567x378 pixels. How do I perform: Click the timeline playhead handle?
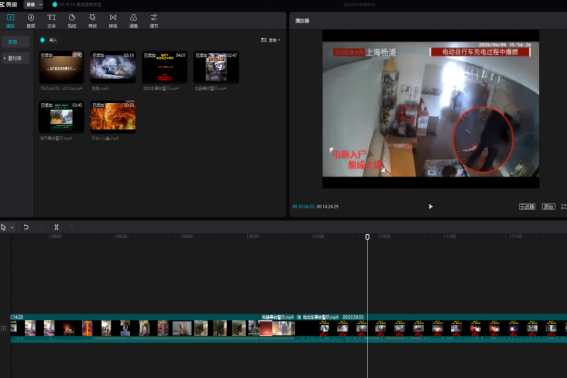pyautogui.click(x=367, y=237)
